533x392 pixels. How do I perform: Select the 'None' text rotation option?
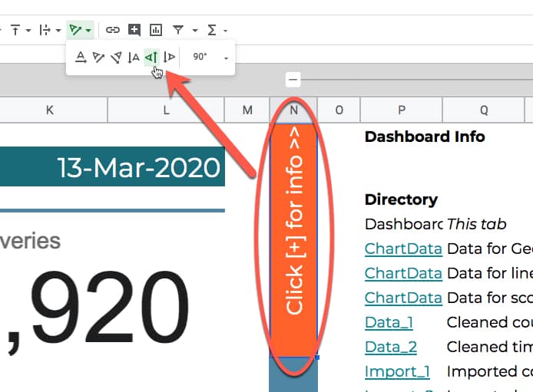point(81,57)
